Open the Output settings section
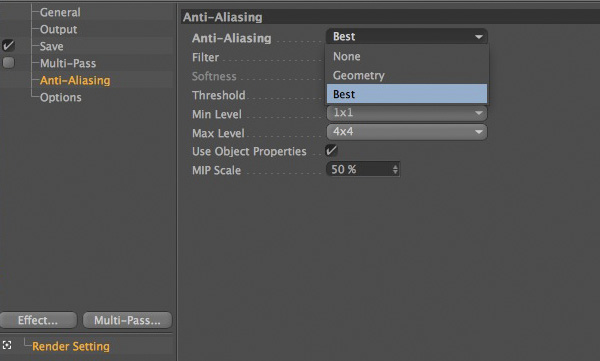The width and height of the screenshot is (600, 361). pyautogui.click(x=59, y=29)
